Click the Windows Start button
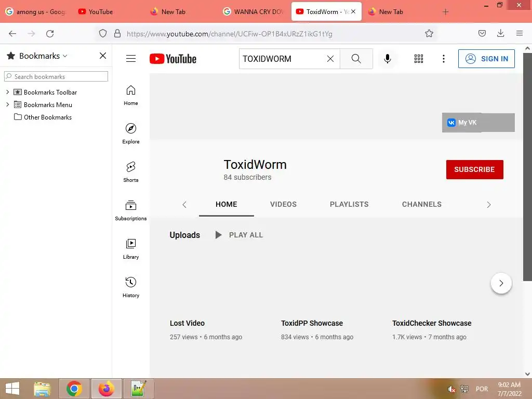 coord(12,389)
